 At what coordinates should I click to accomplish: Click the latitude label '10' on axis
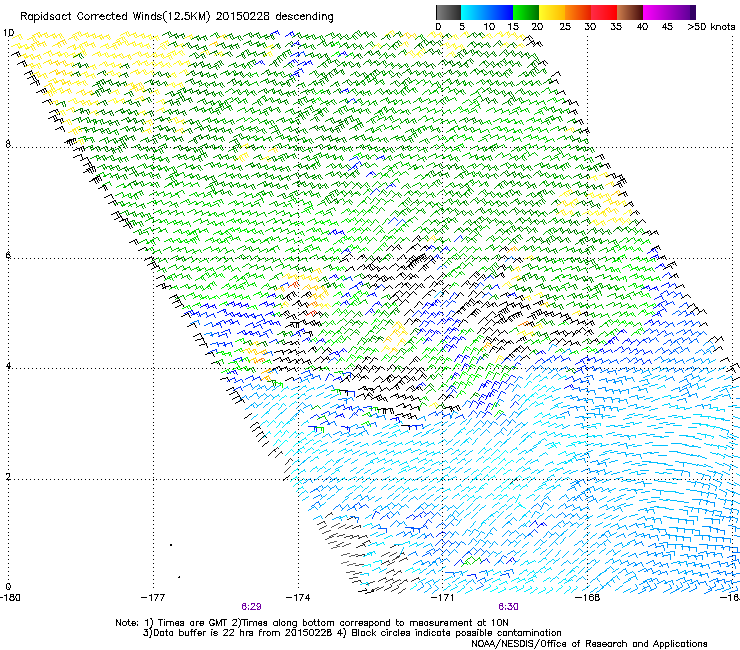8,33
